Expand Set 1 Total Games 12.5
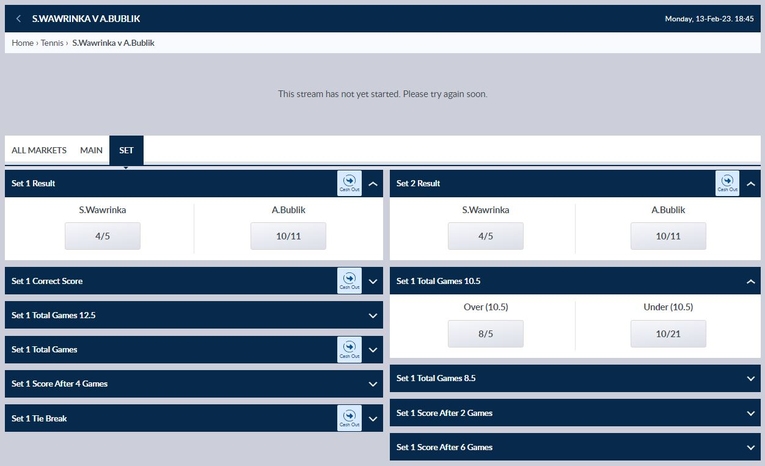 tap(373, 316)
